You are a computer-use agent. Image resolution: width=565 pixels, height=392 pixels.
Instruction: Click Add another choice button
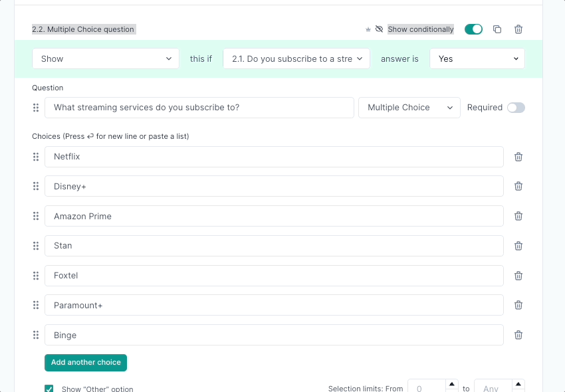click(x=86, y=363)
